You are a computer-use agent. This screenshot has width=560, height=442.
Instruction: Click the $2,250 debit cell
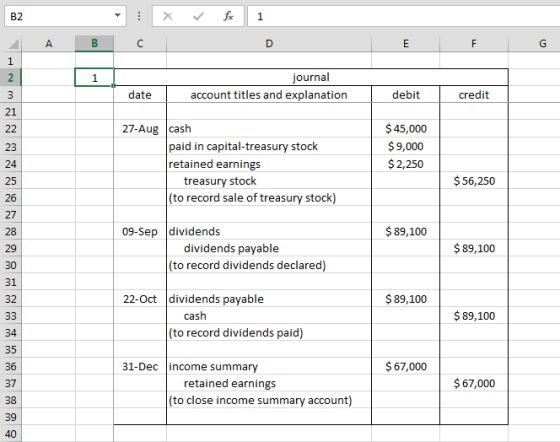coord(405,164)
